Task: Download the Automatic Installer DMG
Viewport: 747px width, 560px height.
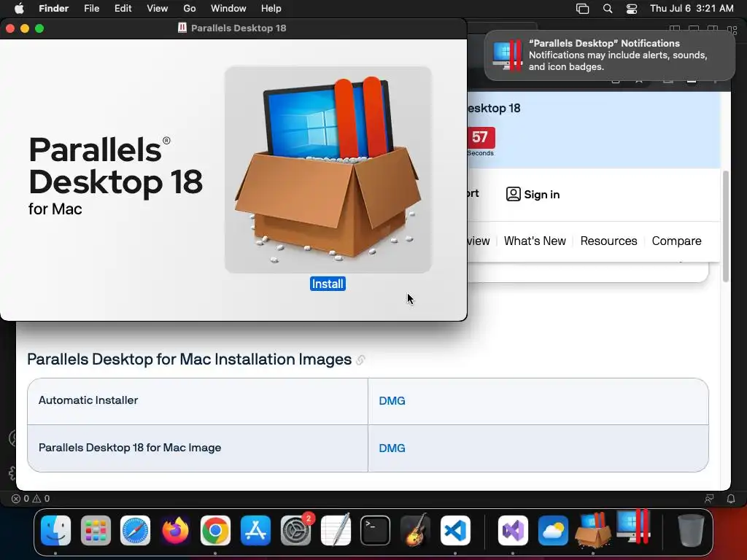Action: coord(392,401)
